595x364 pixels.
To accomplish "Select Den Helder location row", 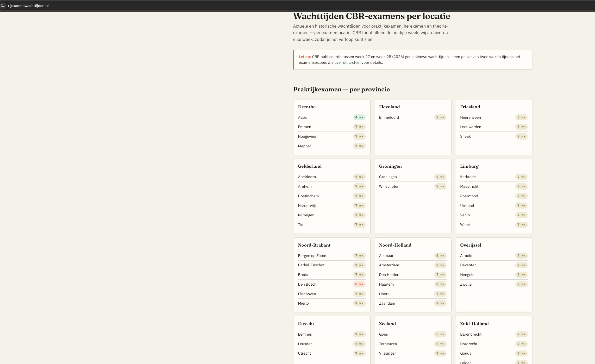I will (x=413, y=275).
